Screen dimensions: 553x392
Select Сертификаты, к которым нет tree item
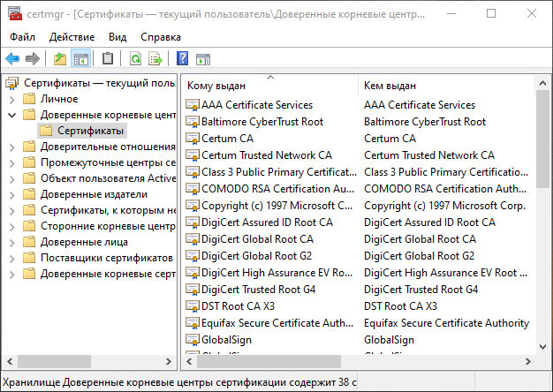(x=109, y=210)
